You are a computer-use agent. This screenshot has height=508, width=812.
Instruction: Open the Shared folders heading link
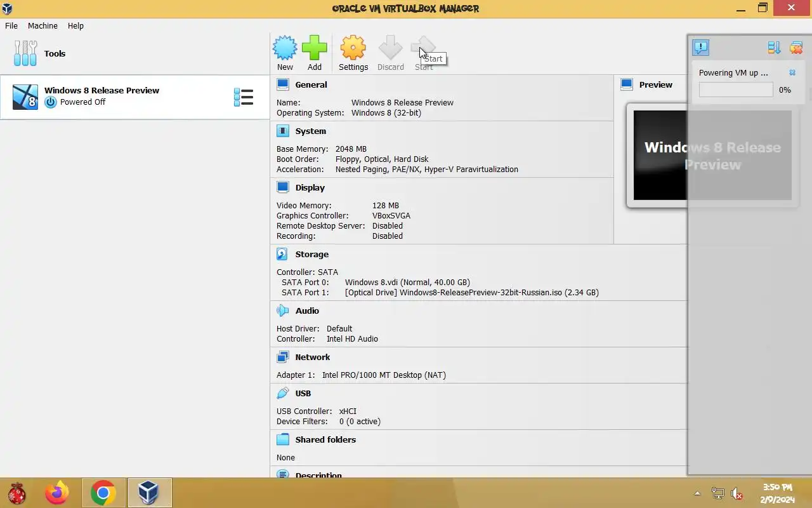pos(325,439)
